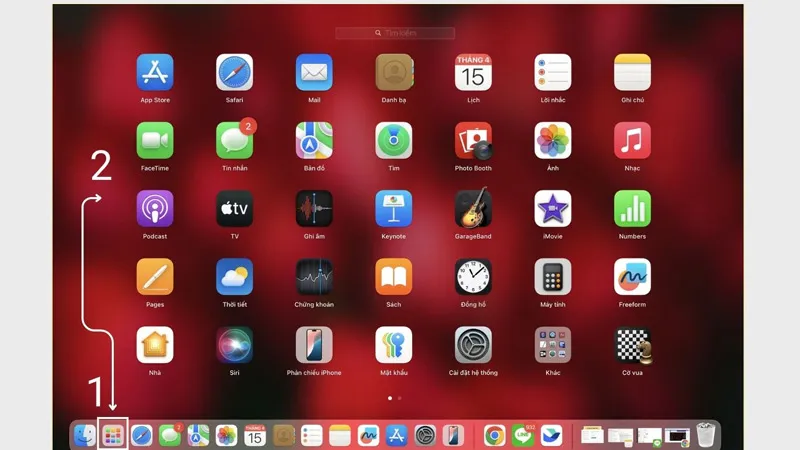The width and height of the screenshot is (800, 450).
Task: Open the Apple TV app
Action: (234, 209)
